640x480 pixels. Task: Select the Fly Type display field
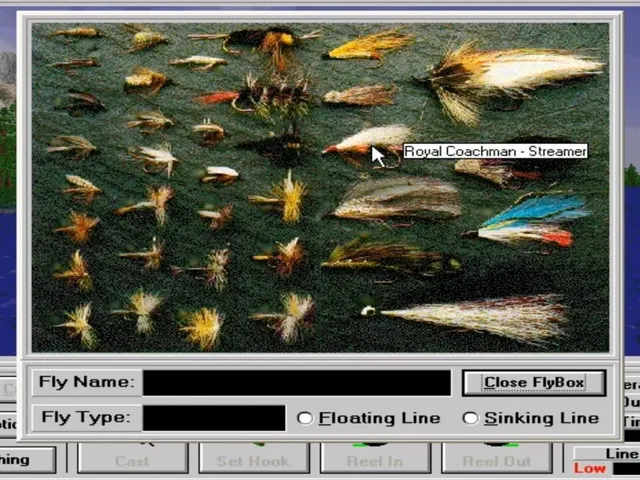tap(214, 418)
